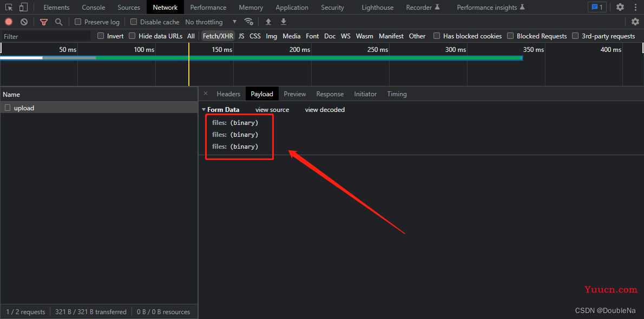The height and width of the screenshot is (319, 644).
Task: Open the Security panel
Action: 333,8
